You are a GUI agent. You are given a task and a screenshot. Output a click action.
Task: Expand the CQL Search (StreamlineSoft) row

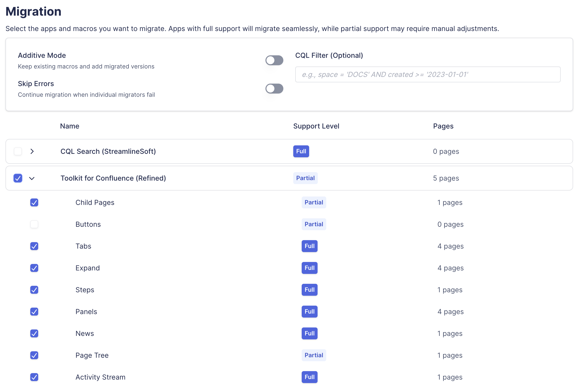tap(32, 151)
